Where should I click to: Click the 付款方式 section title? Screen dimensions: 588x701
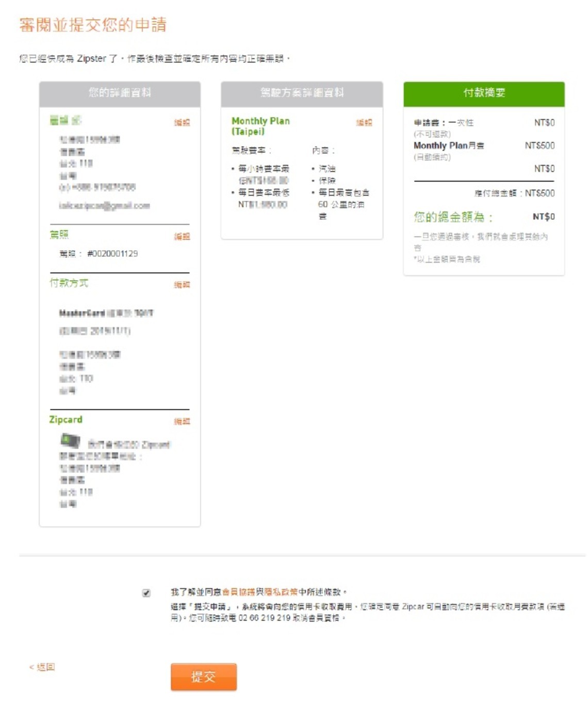69,283
